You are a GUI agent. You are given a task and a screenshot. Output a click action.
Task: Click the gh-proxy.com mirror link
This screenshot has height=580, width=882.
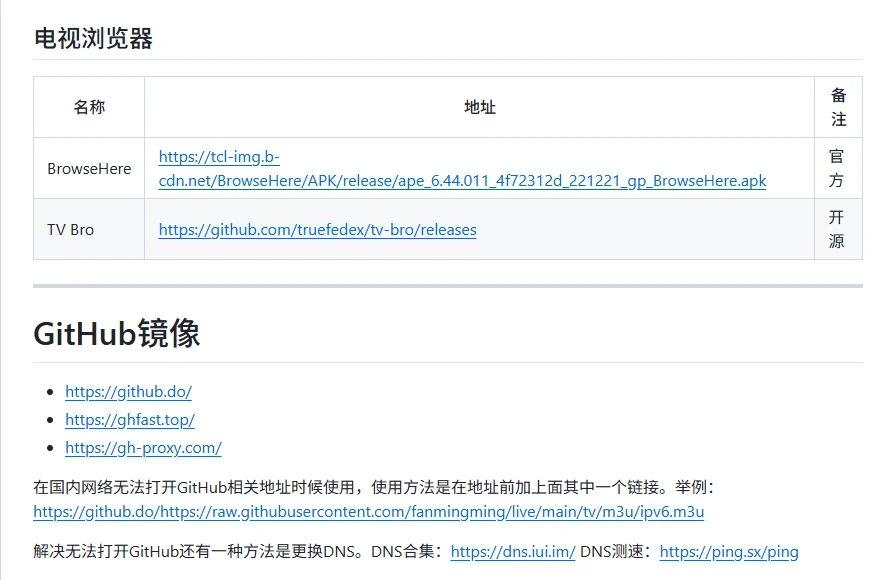click(143, 448)
